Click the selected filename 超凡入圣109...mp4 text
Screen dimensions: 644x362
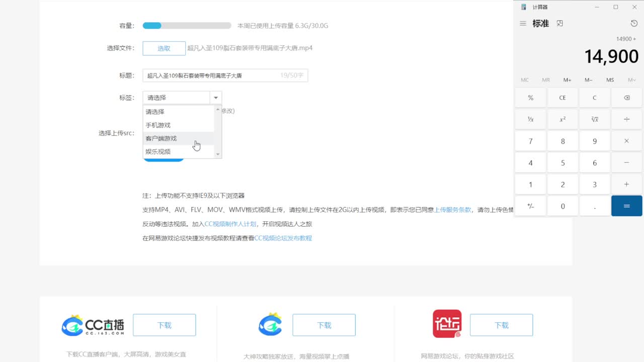(x=250, y=48)
